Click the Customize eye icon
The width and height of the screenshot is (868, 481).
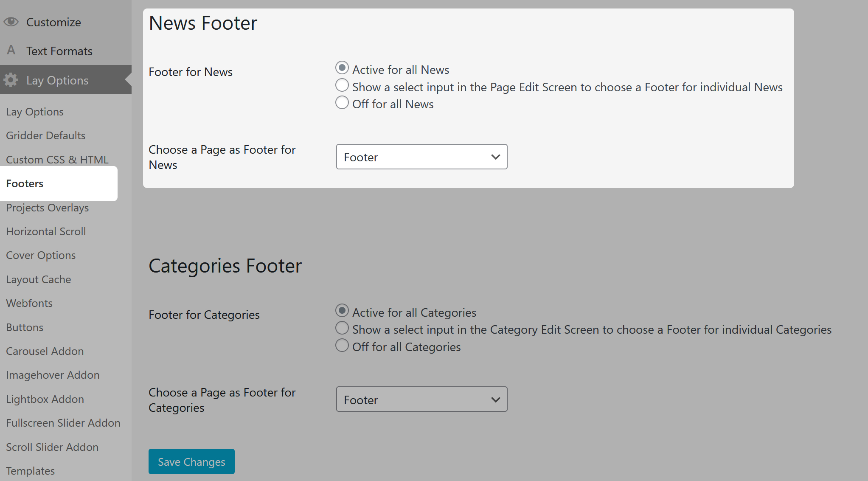click(x=11, y=22)
